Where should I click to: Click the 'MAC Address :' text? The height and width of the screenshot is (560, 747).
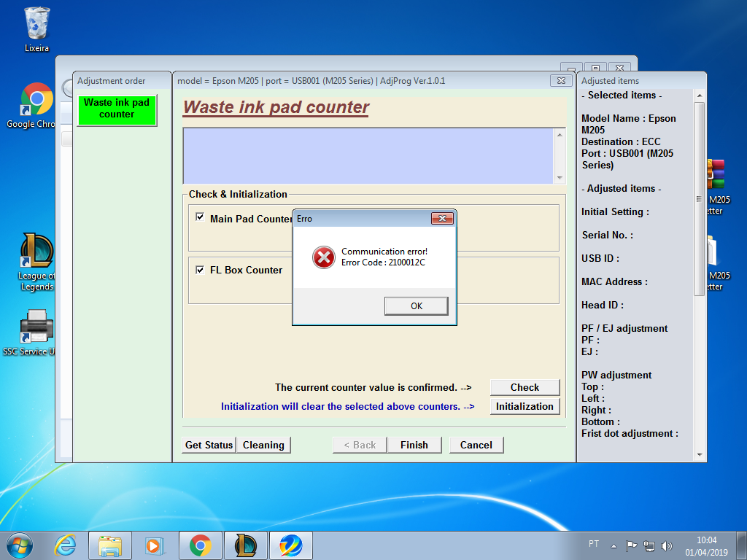(614, 282)
